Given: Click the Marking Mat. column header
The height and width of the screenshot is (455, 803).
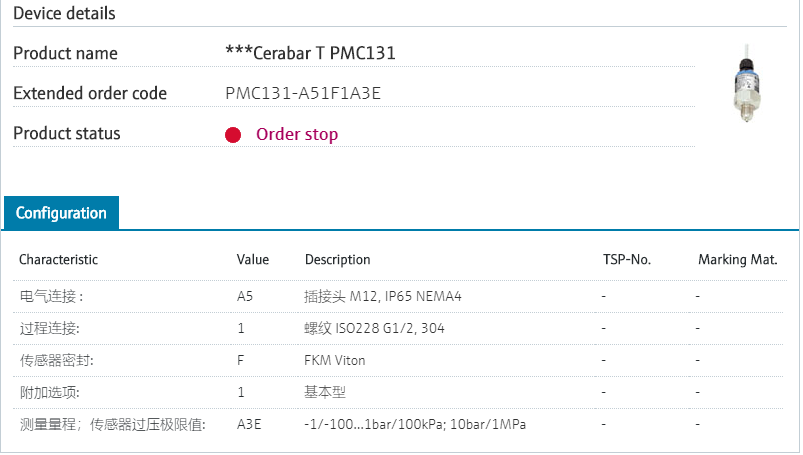Looking at the screenshot, I should click(x=737, y=260).
